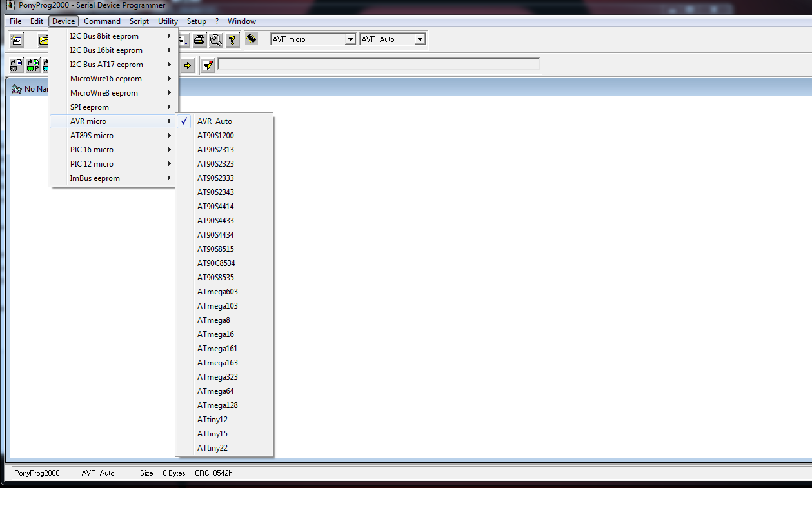812x530 pixels.
Task: Pick ATmega64 device
Action: click(x=224, y=391)
